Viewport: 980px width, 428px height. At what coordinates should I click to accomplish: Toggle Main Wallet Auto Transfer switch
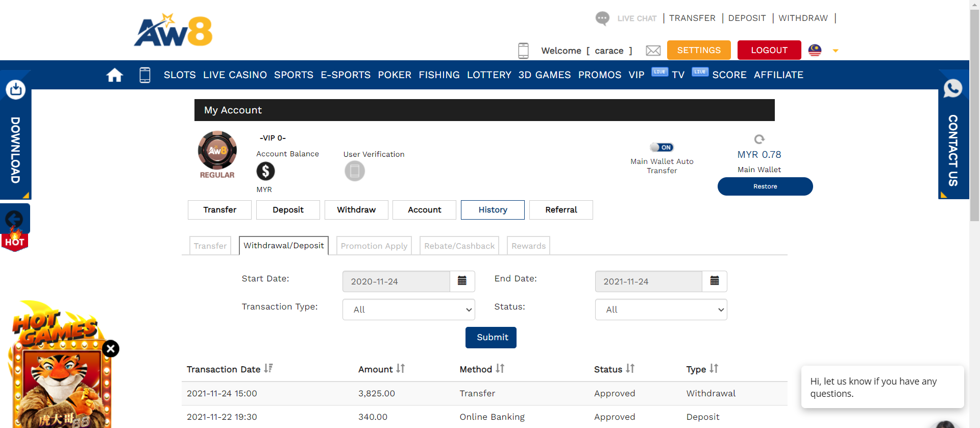(661, 148)
